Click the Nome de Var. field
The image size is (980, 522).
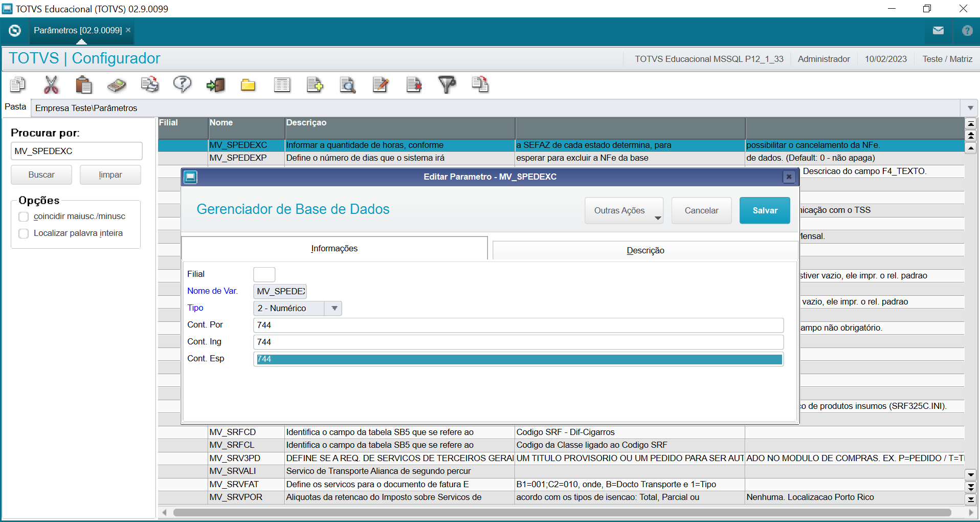280,291
